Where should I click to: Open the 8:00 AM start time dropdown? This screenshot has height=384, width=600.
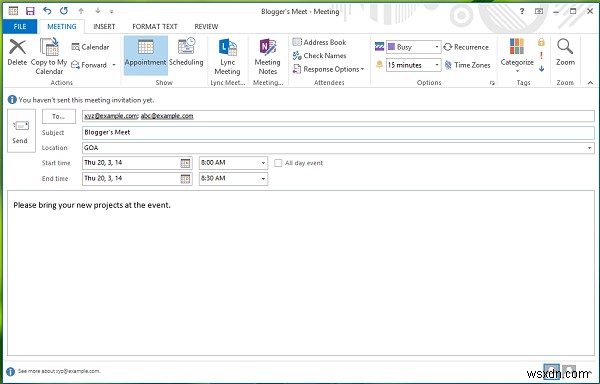click(x=263, y=163)
